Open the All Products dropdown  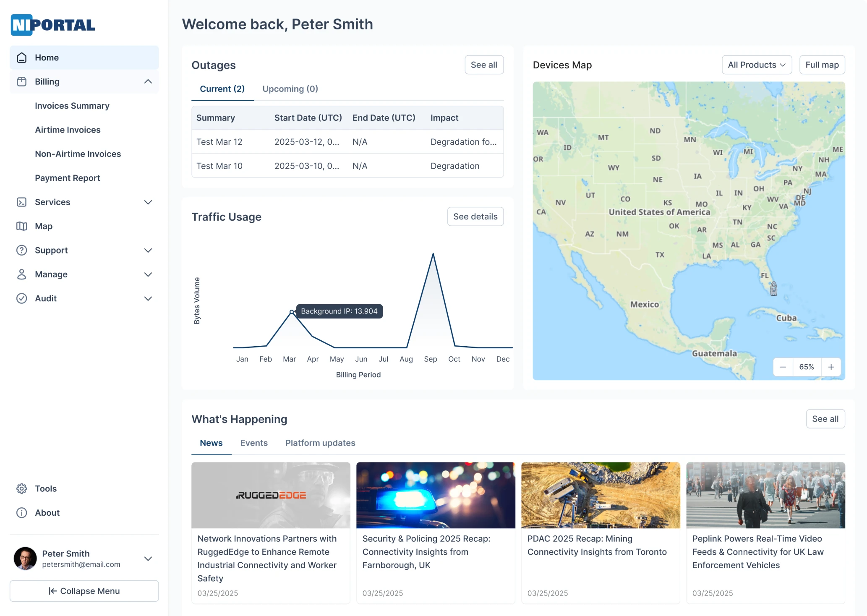756,65
